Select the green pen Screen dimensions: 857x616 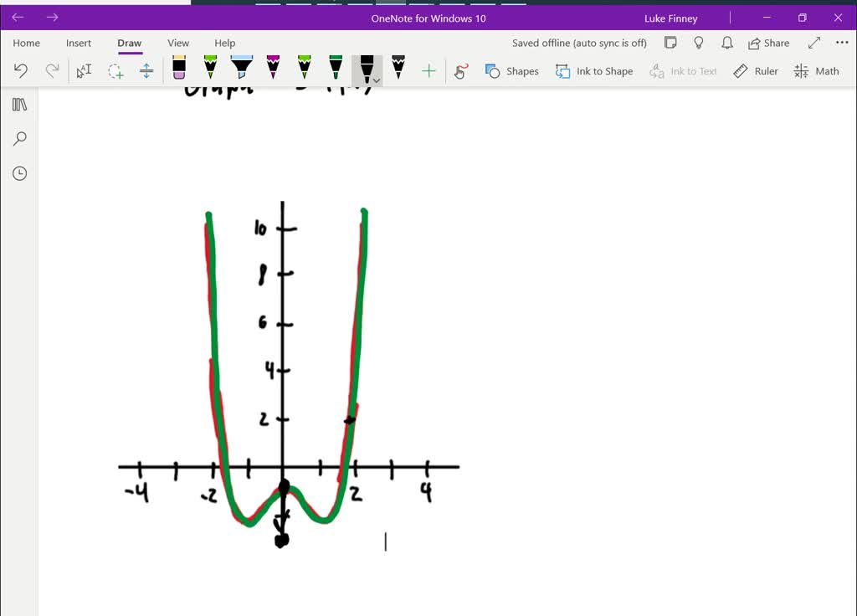[209, 70]
